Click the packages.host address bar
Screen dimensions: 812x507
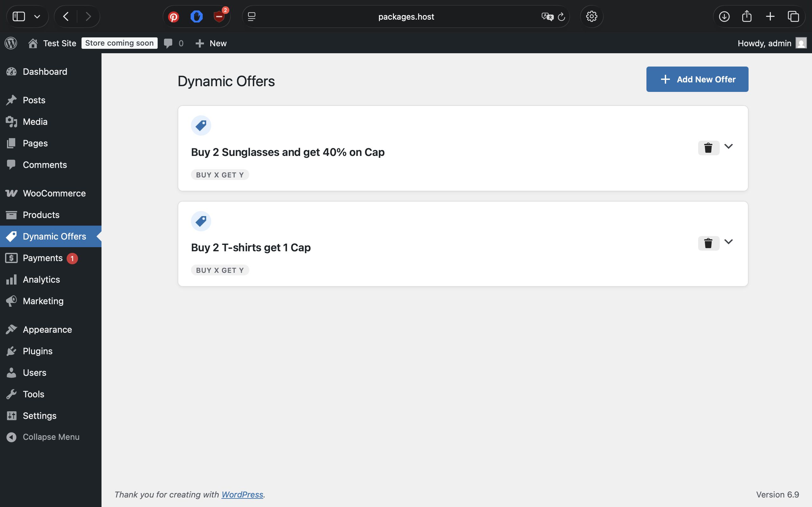point(406,16)
